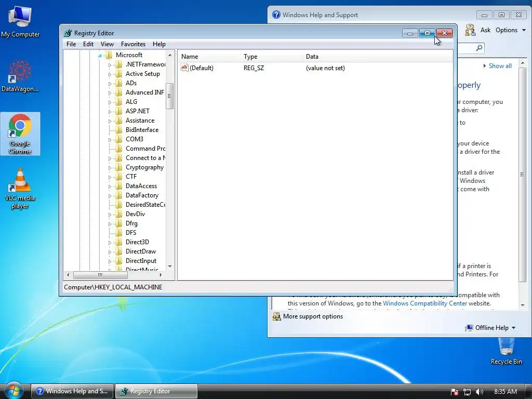This screenshot has height=399, width=532.
Task: Click Show all link in Help window
Action: coord(500,66)
